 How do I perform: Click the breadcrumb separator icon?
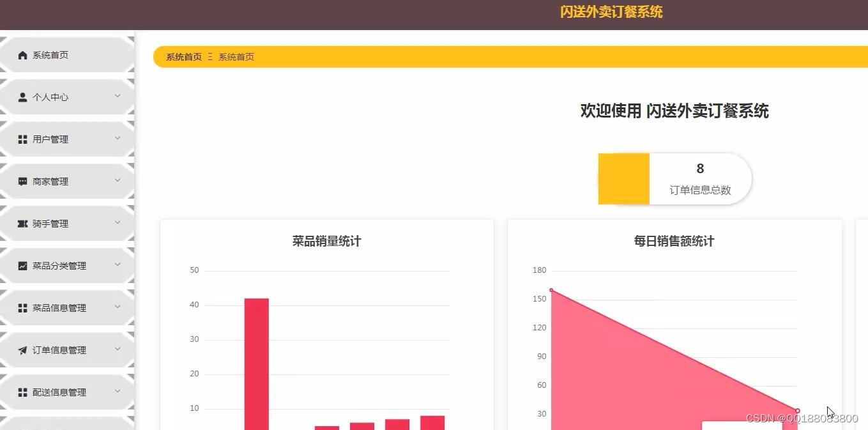click(210, 57)
